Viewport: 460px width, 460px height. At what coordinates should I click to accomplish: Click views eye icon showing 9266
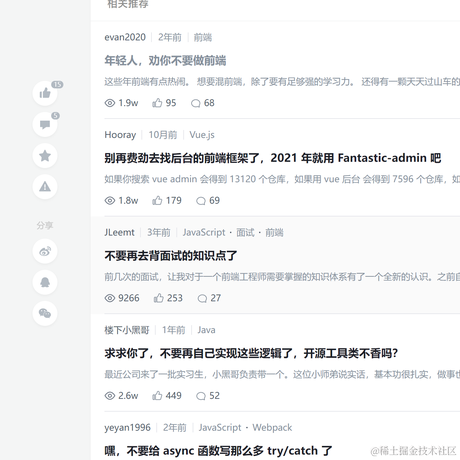click(110, 298)
